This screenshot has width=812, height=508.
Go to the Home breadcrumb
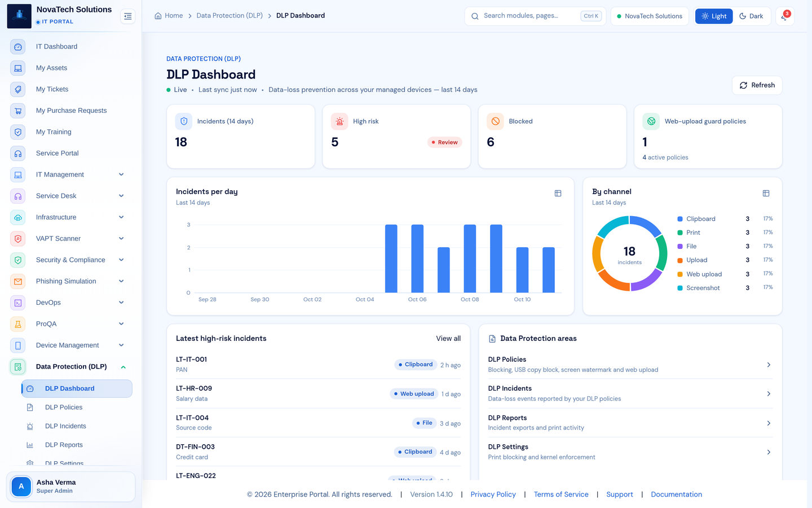(x=169, y=16)
